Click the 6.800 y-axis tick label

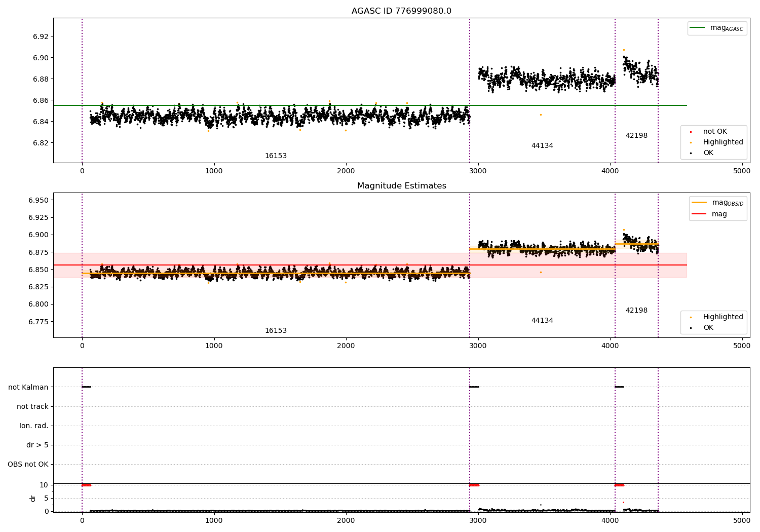(39, 305)
